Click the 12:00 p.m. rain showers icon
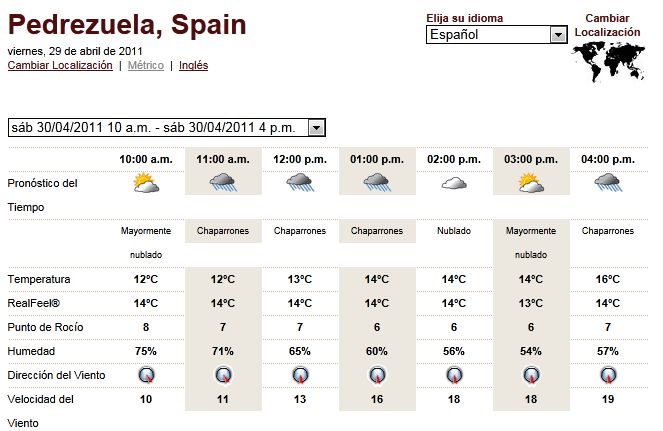The image size is (663, 431). 300,183
